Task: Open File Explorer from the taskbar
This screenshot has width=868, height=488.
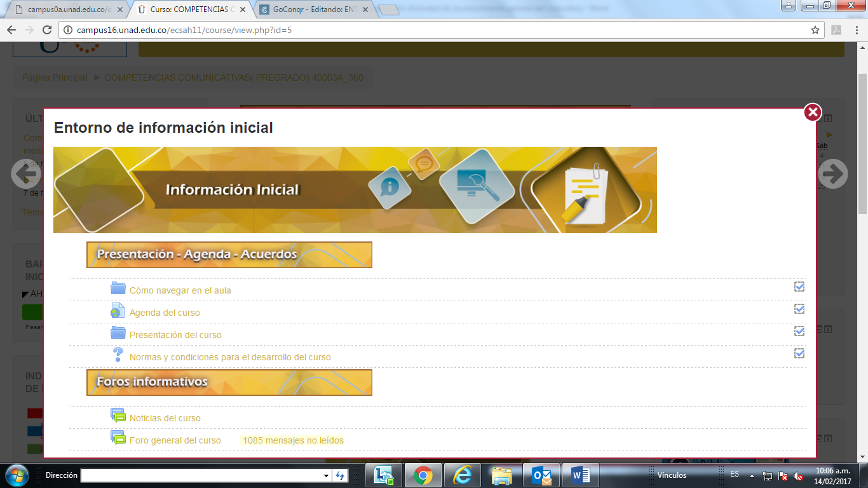Action: pos(502,475)
